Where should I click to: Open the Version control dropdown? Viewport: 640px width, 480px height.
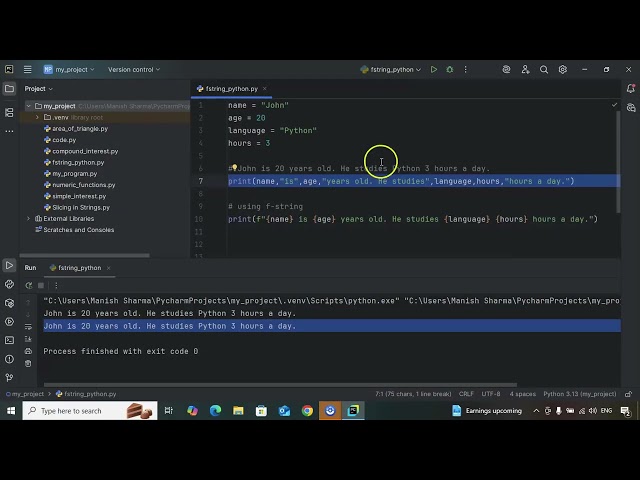(x=134, y=69)
